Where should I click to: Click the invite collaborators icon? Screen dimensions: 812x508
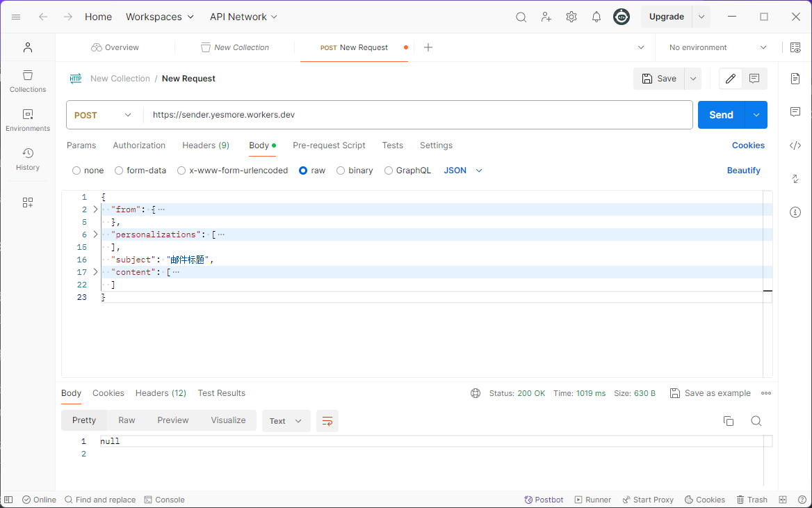click(546, 17)
